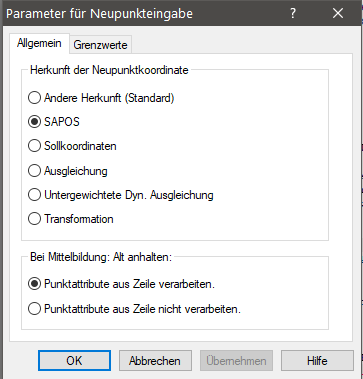Click the dialog title Parameter für Neupunkteingabe
This screenshot has width=363, height=379.
tap(99, 14)
